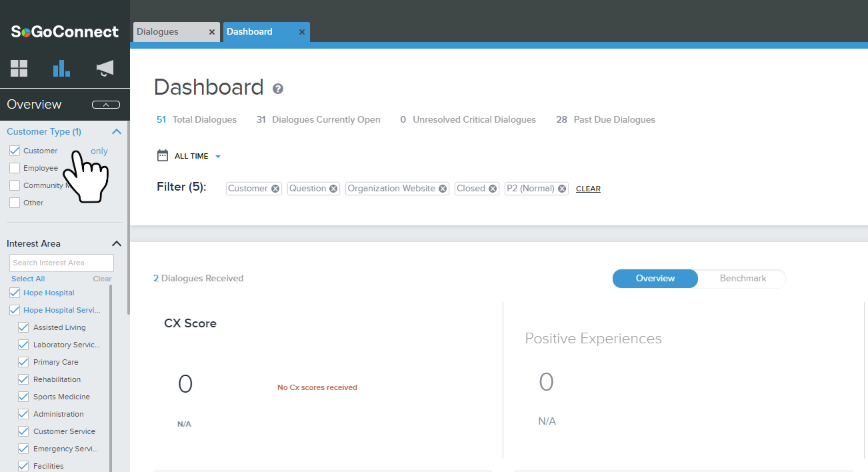Screen dimensions: 868x472
Task: Uncheck the Assisted Living checkbox
Action: pos(23,327)
